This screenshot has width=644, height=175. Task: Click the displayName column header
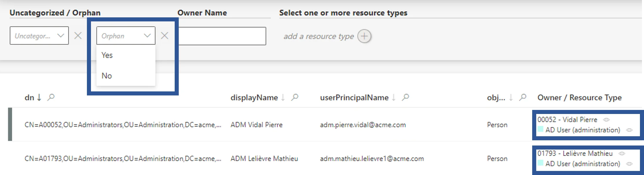tap(254, 97)
